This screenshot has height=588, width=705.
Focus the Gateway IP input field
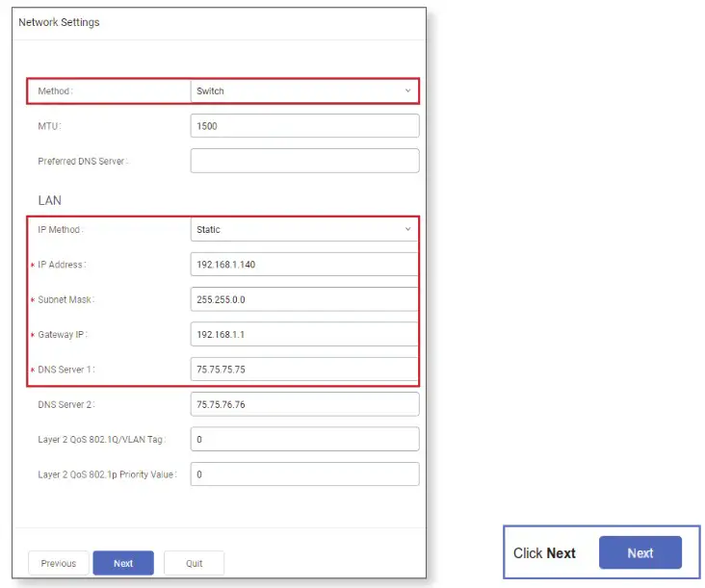point(304,334)
